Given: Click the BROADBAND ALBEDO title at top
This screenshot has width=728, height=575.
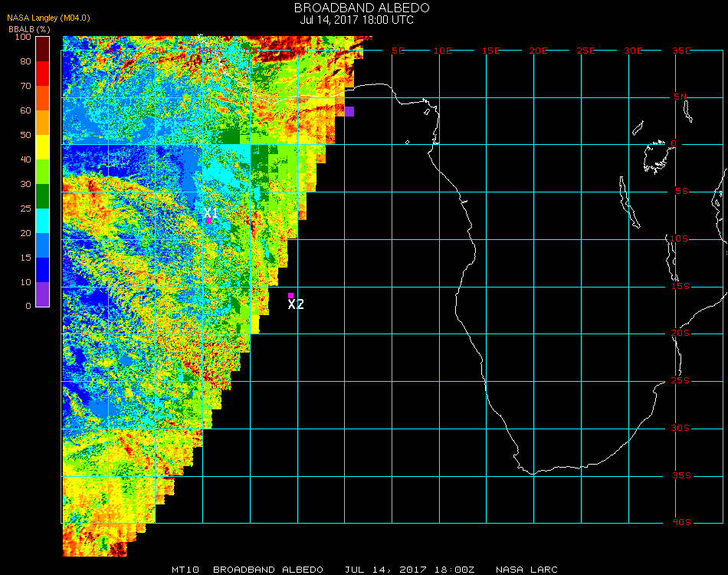Looking at the screenshot, I should pos(362,8).
